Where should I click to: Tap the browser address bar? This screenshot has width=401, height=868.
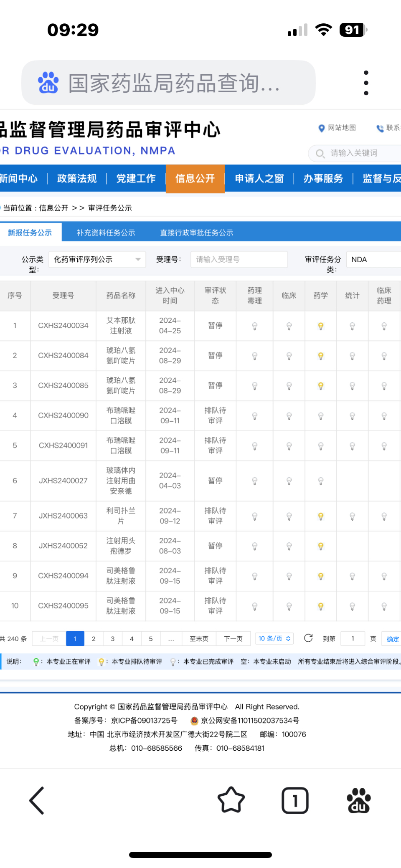168,83
